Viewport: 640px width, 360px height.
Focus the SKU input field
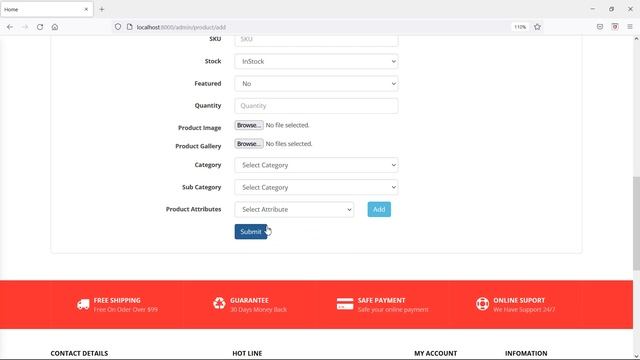click(x=316, y=40)
